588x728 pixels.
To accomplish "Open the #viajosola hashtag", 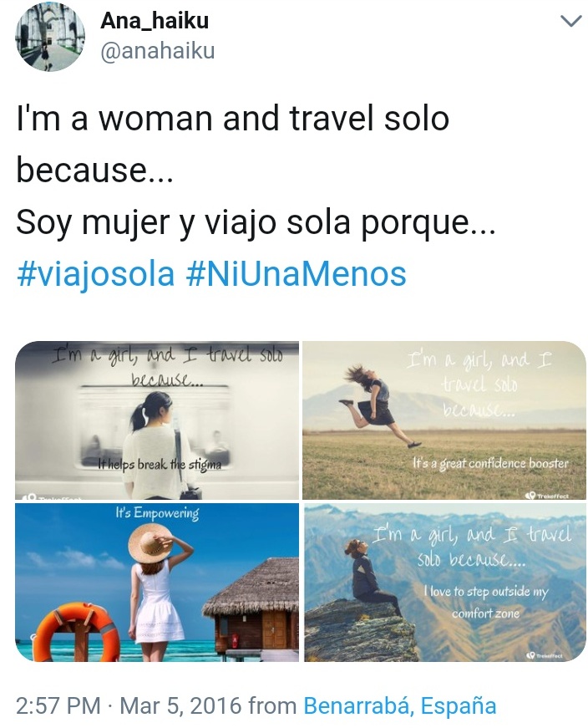I will 95,274.
